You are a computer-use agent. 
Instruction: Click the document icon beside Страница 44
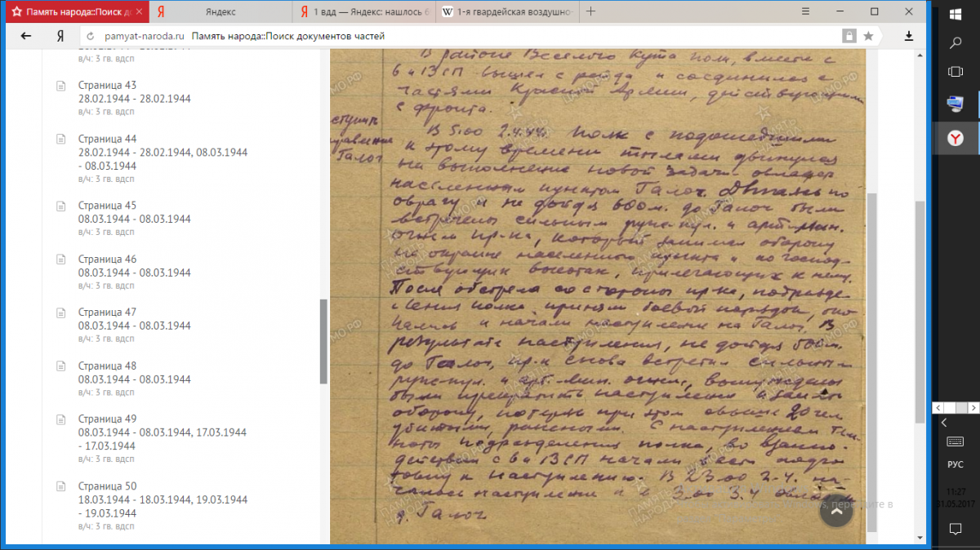click(x=60, y=139)
